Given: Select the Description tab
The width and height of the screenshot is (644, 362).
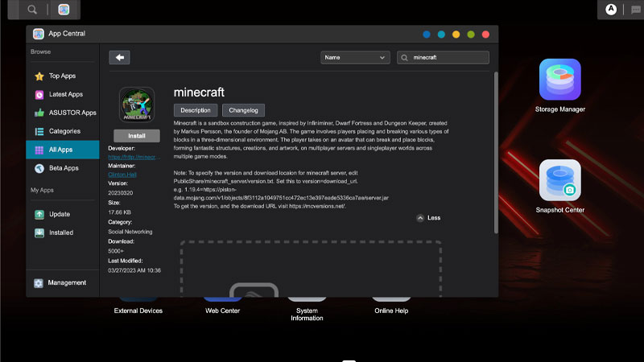Looking at the screenshot, I should (x=196, y=110).
